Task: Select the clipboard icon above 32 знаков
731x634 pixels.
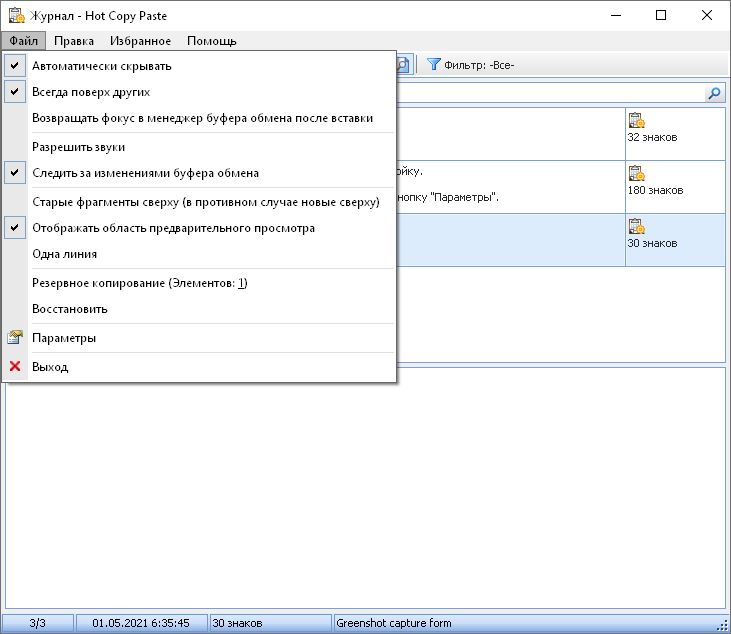Action: (636, 120)
